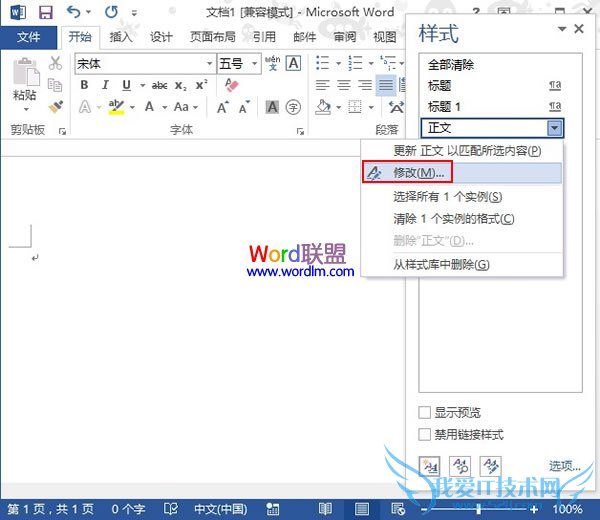
Task: Click the text effects outlined A icon
Action: click(85, 107)
